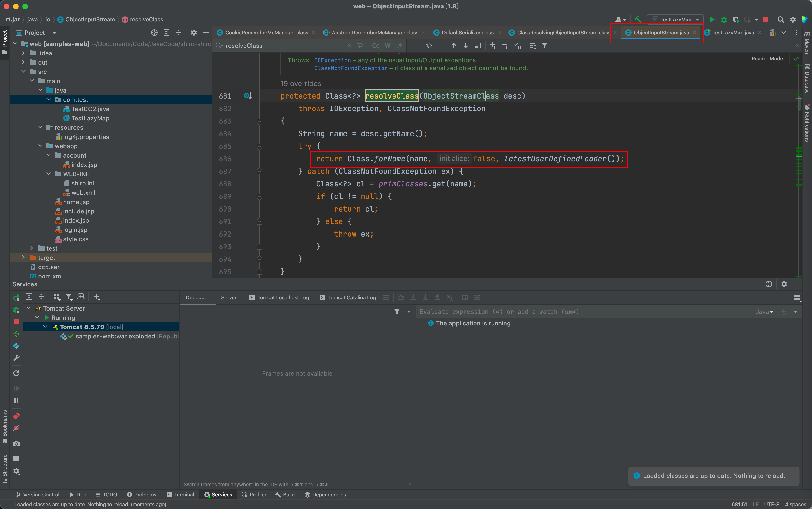The width and height of the screenshot is (812, 509).
Task: Click the Evaluate expression input field
Action: (572, 312)
